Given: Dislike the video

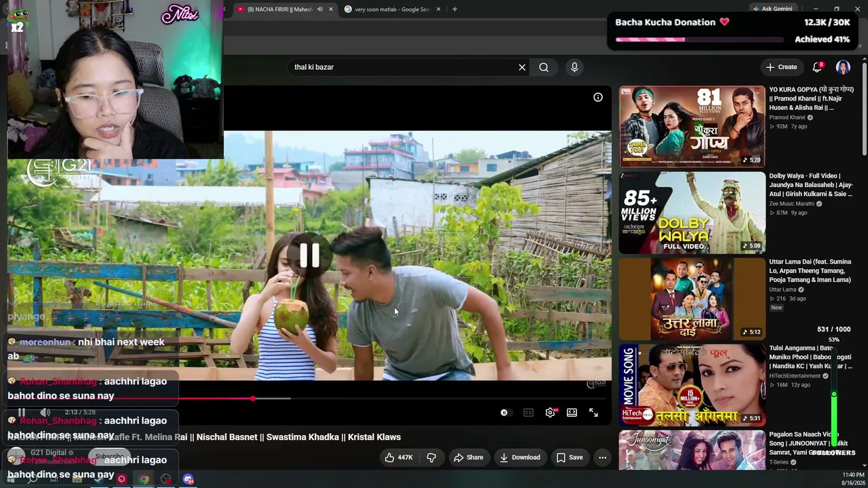Looking at the screenshot, I should click(x=431, y=457).
